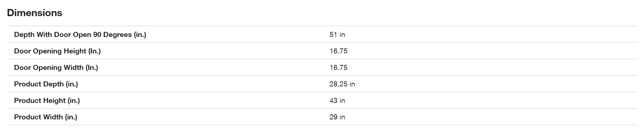644x133 pixels.
Task: Select the Product Depth label
Action: [46, 84]
